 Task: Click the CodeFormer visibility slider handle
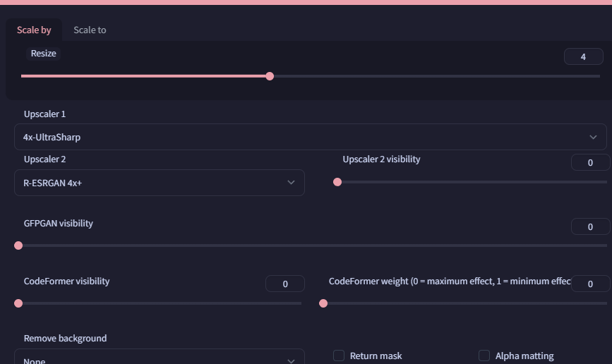pos(18,303)
